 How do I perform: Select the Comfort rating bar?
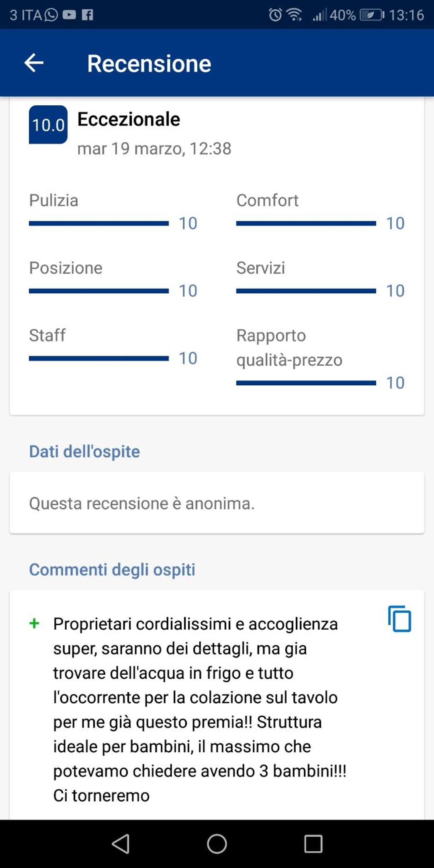(x=306, y=223)
